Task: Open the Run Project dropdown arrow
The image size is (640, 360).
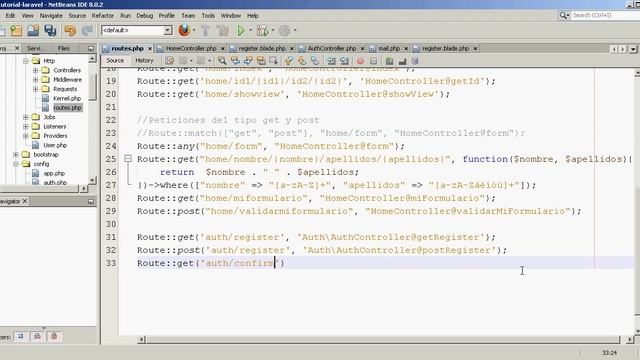Action: pyautogui.click(x=250, y=30)
